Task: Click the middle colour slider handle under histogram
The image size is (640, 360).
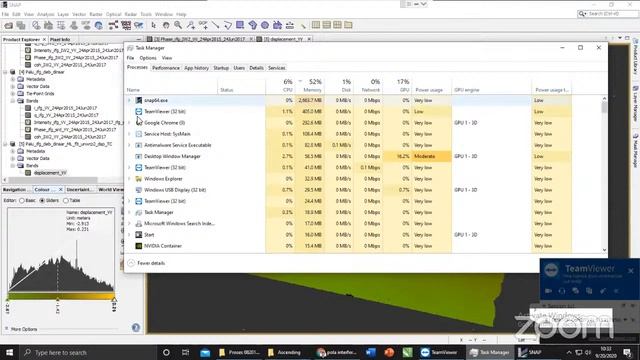Action: point(58,300)
